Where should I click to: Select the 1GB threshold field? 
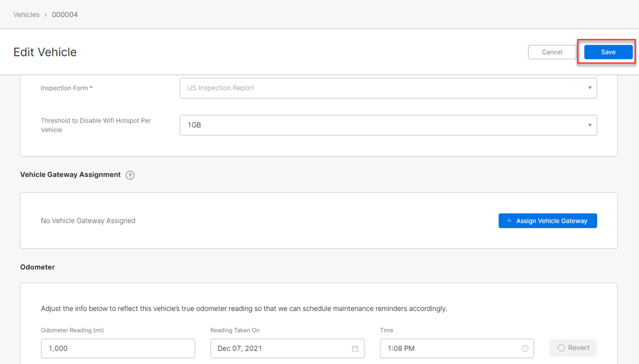[379, 126]
